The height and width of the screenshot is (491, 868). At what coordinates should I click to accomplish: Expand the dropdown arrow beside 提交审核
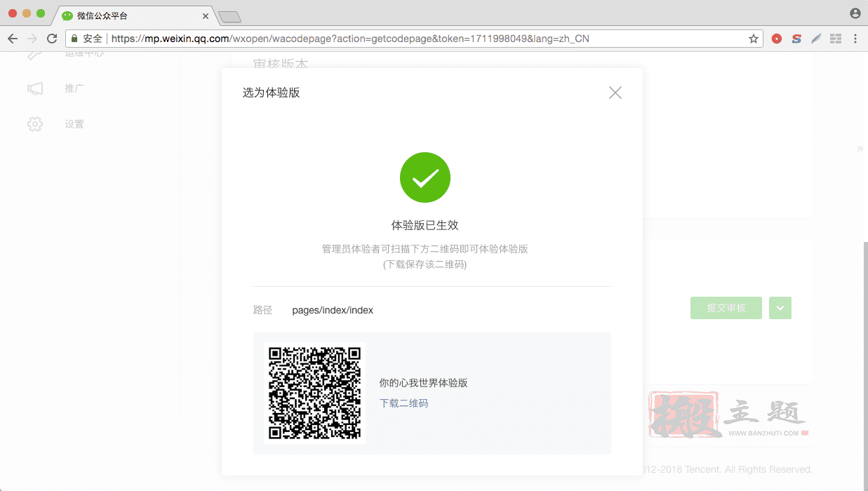780,308
